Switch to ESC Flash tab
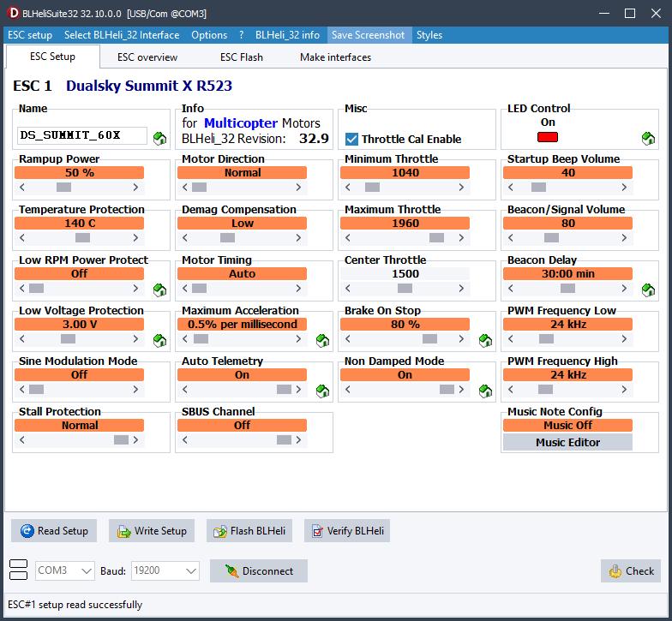This screenshot has width=672, height=621. (x=242, y=57)
